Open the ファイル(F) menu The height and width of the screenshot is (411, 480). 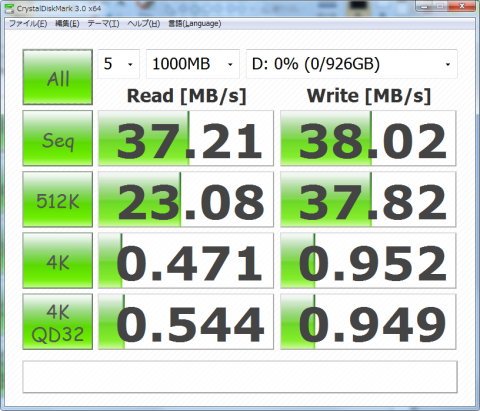coord(28,24)
